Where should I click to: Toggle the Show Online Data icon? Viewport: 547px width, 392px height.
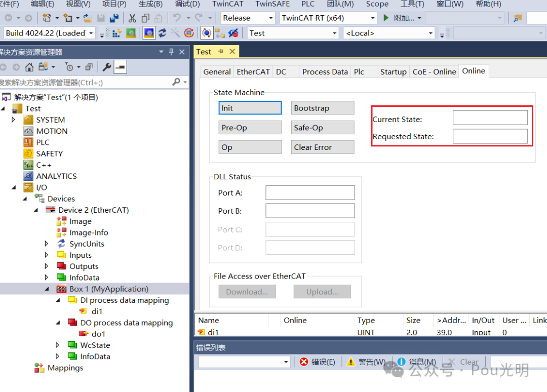(x=207, y=33)
